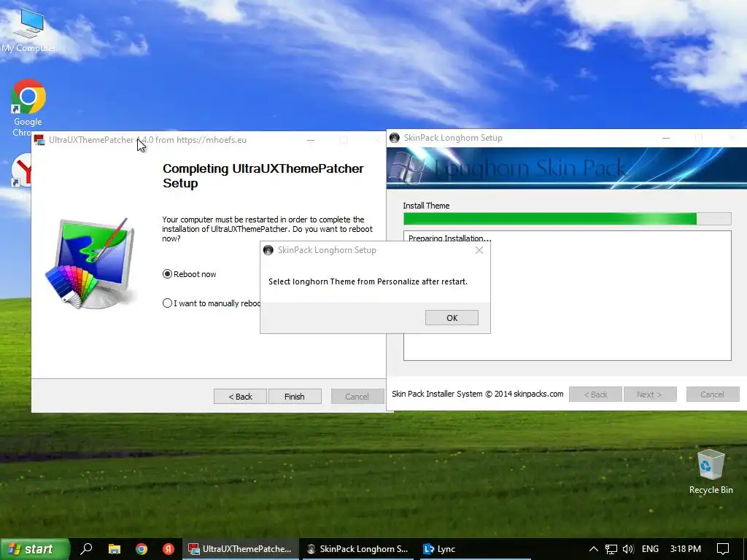Click Back in UltraUXThemePatcher setup
Viewport: 747px width, 560px height.
click(x=240, y=396)
